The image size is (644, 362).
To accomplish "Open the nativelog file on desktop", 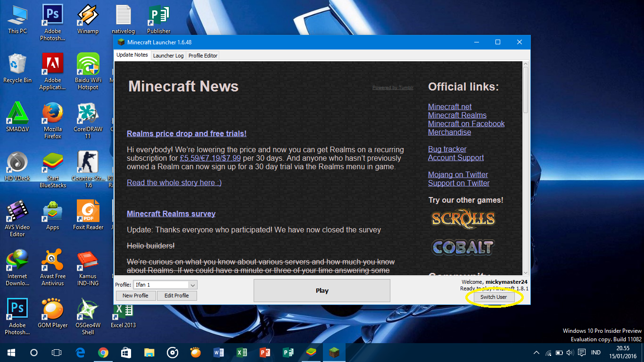I will 123,20.
